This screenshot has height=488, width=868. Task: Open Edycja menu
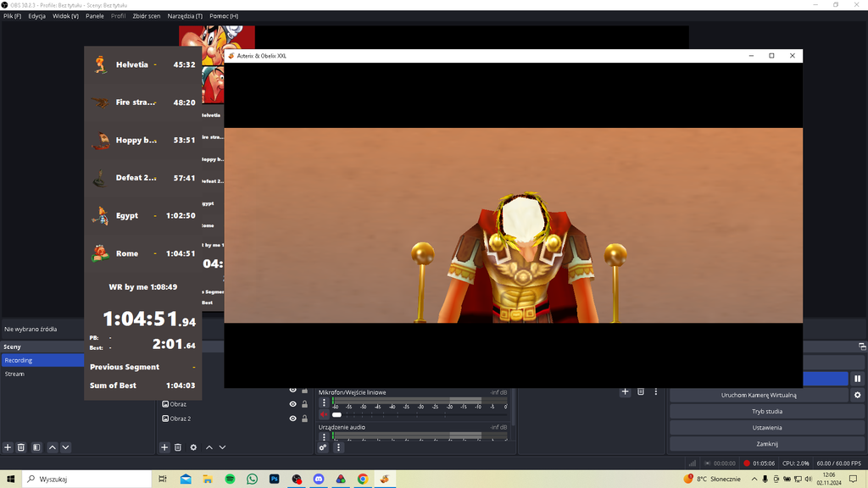pyautogui.click(x=37, y=16)
